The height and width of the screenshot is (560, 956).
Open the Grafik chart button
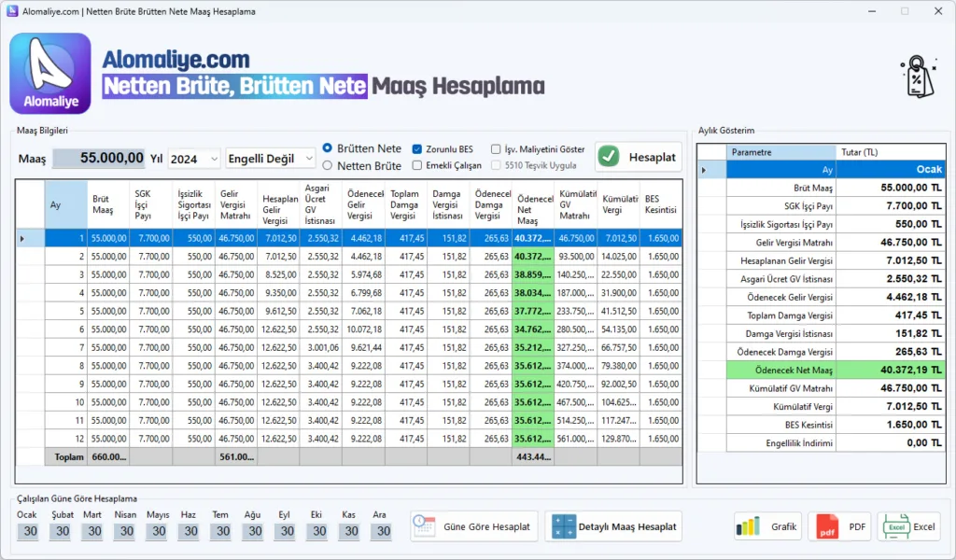pyautogui.click(x=767, y=526)
